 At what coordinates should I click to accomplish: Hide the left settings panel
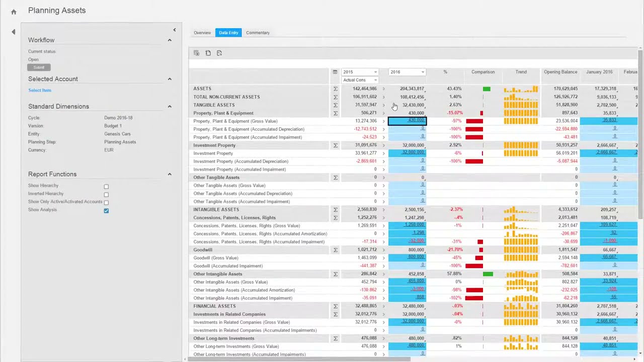175,30
